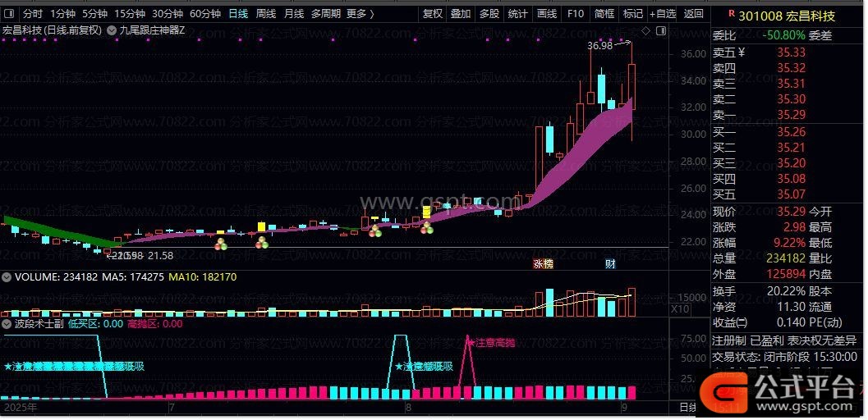This screenshot has width=868, height=420.
Task: Open F10 company information
Action: [x=576, y=14]
